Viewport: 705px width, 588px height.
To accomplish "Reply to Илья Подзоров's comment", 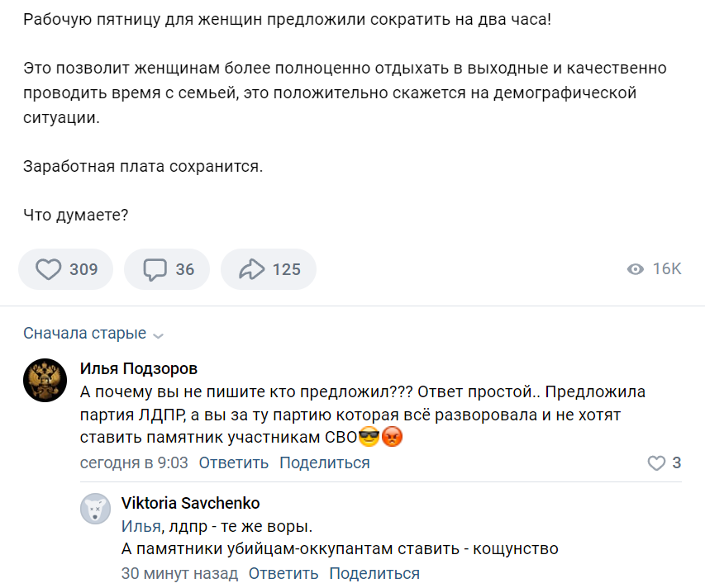I will pyautogui.click(x=234, y=462).
